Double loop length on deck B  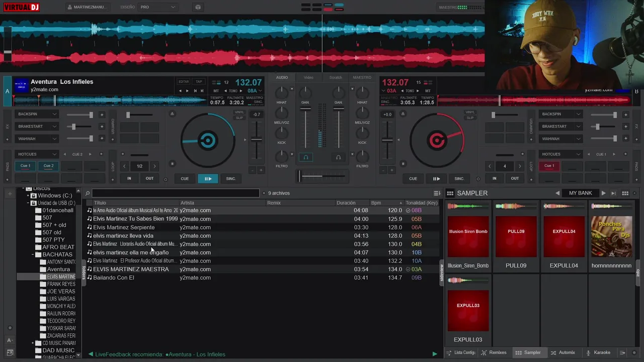tap(520, 166)
